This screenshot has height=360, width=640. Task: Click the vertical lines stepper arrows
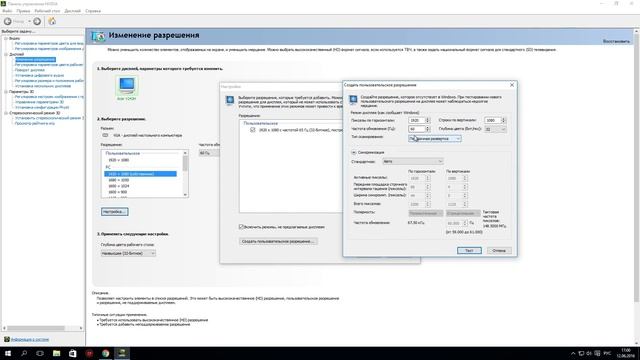pos(503,120)
